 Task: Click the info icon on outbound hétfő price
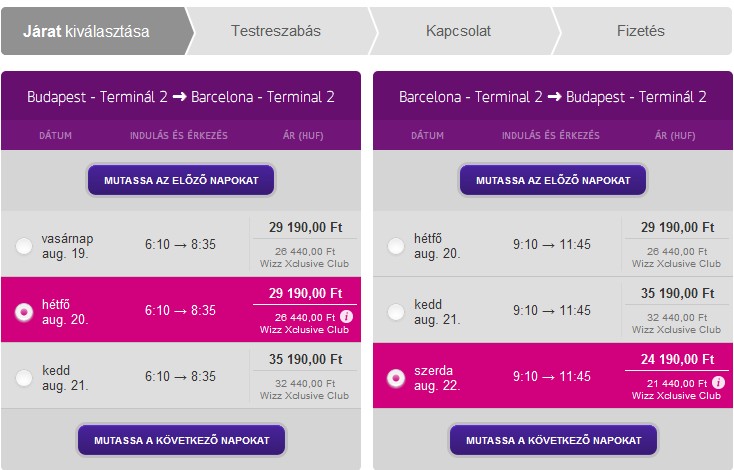[x=346, y=317]
